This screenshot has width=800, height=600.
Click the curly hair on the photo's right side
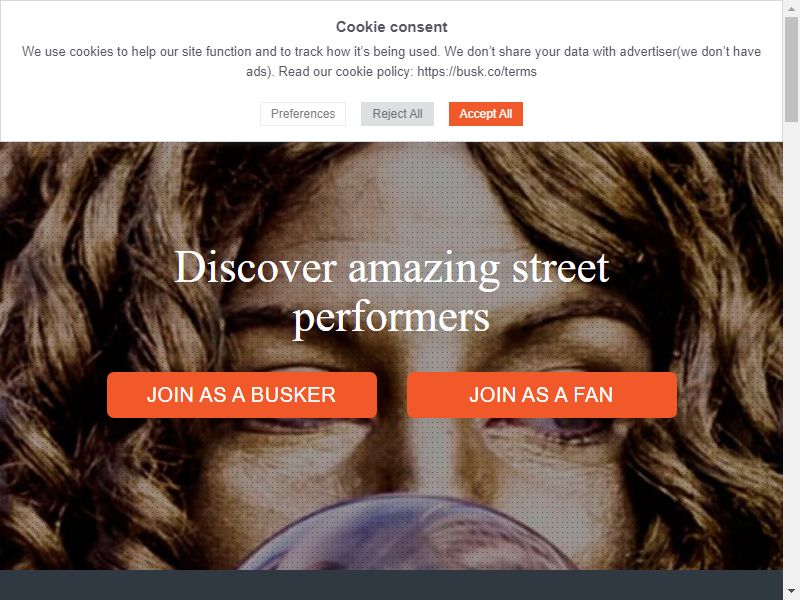[704, 306]
